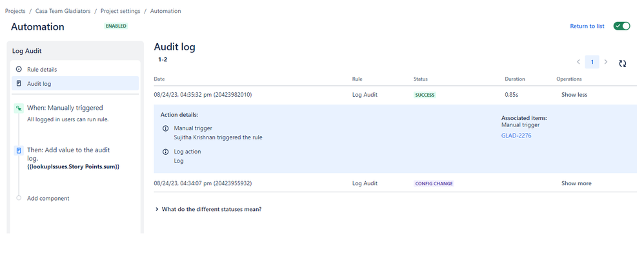Click the audit log action component icon
Image resolution: width=644 pixels, height=271 pixels.
coord(19,150)
